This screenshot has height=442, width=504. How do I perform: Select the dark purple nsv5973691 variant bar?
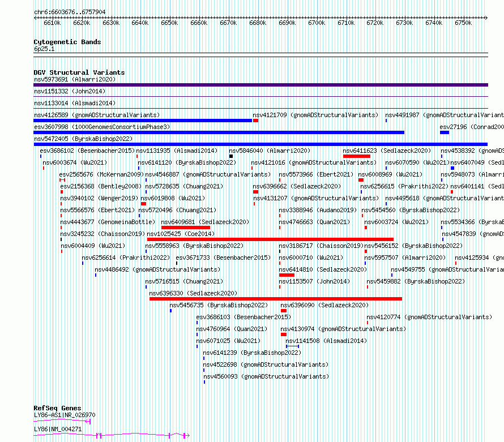(x=260, y=85)
